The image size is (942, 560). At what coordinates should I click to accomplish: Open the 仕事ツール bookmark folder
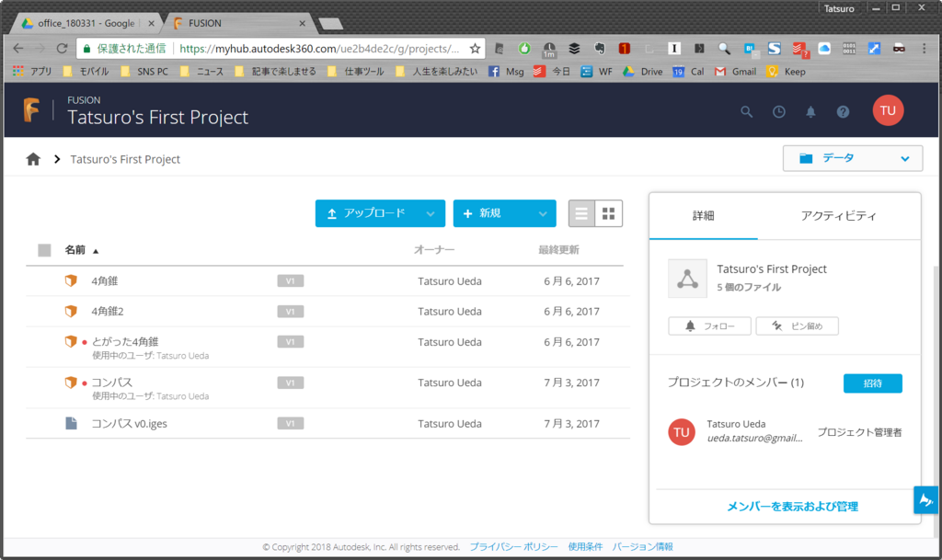(x=356, y=72)
